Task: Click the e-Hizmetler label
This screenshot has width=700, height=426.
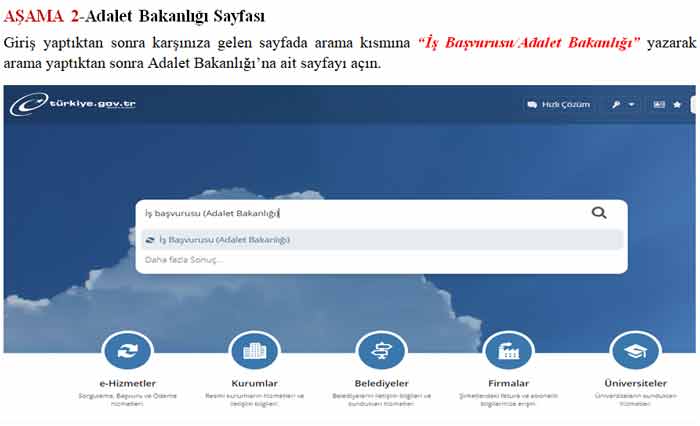Action: pyautogui.click(x=128, y=383)
